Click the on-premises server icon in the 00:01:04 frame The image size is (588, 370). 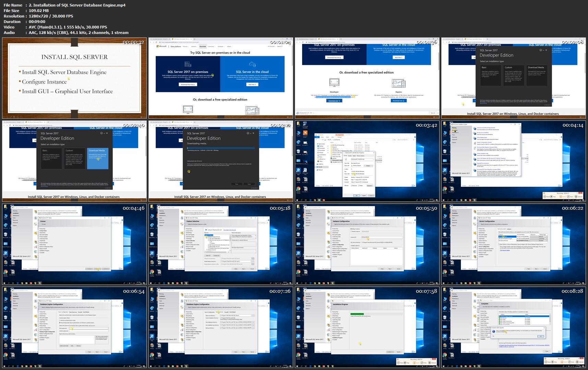pyautogui.click(x=188, y=64)
